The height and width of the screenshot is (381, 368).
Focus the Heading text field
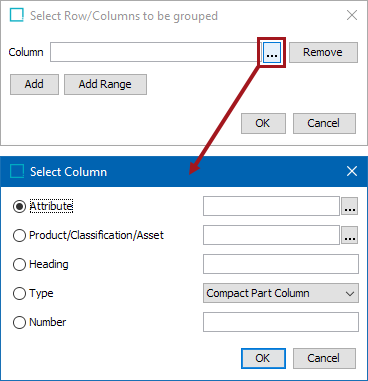click(281, 264)
